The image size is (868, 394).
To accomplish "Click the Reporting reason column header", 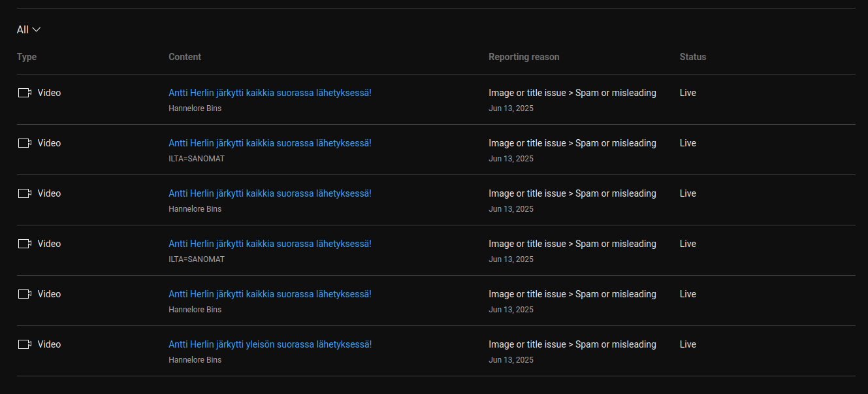I will [524, 57].
